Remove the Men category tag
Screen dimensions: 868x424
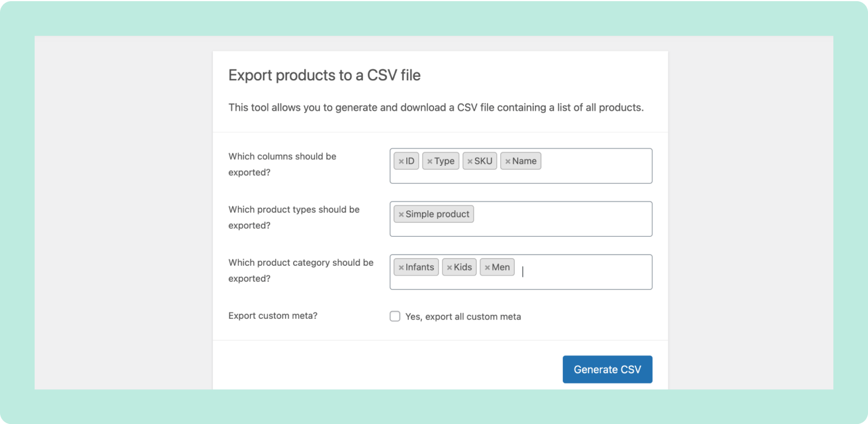point(487,267)
